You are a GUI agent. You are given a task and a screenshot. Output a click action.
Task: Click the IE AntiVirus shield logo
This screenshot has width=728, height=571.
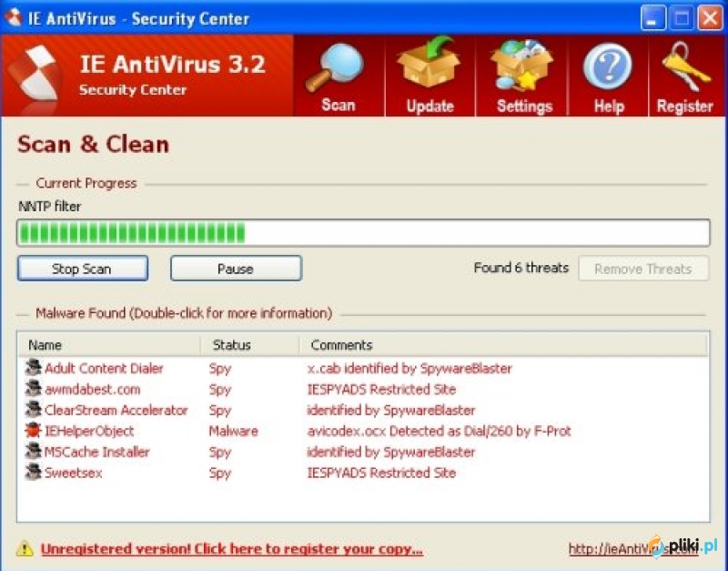[35, 75]
